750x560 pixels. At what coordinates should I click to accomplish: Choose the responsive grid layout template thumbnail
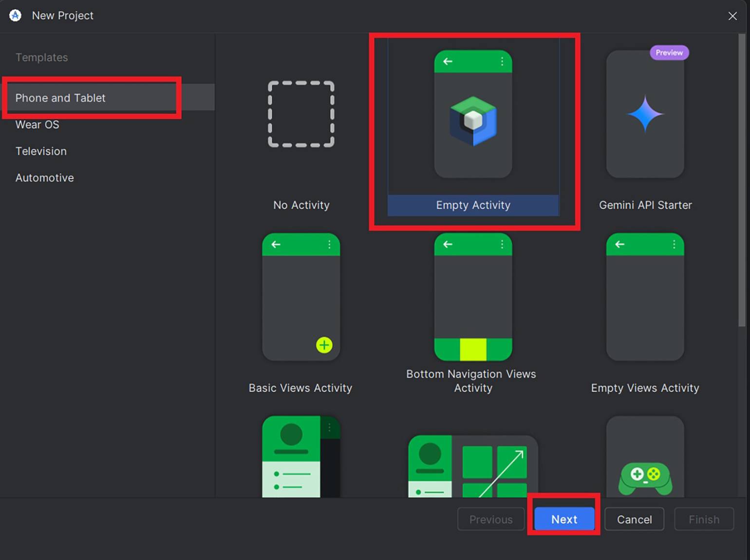coord(473,466)
